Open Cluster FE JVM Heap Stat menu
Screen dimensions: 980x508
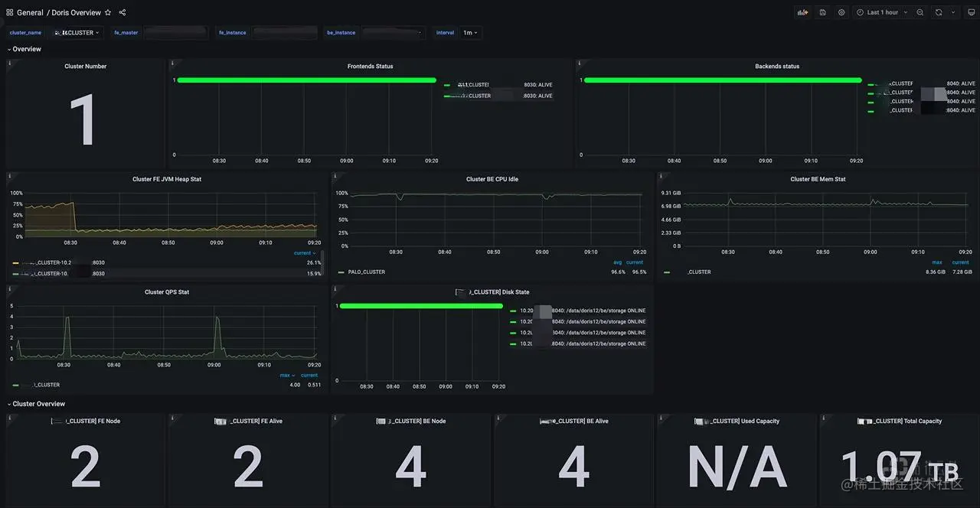167,179
